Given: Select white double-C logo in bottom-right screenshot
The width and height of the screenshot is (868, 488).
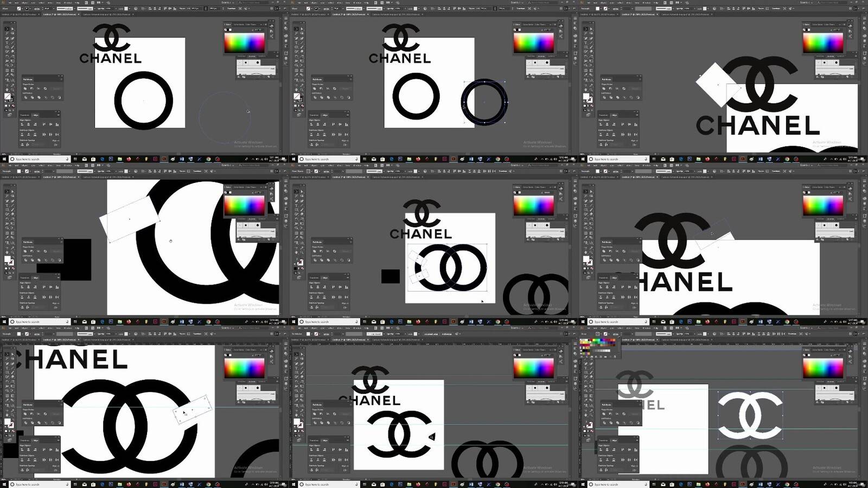Looking at the screenshot, I should coord(750,416).
